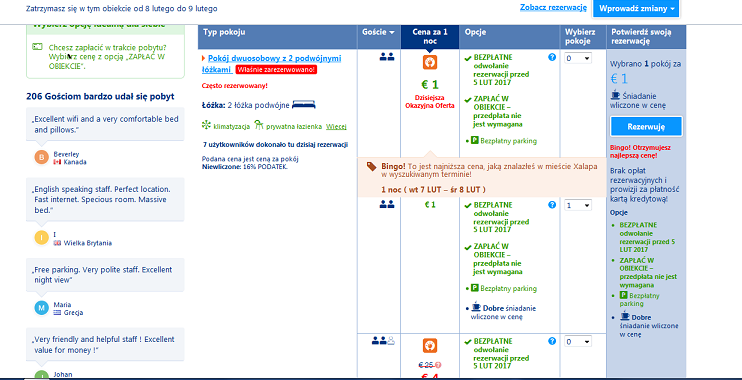Screen dimensions: 742x380
Task: Click the private bathroom shower icon
Action: tap(258, 125)
